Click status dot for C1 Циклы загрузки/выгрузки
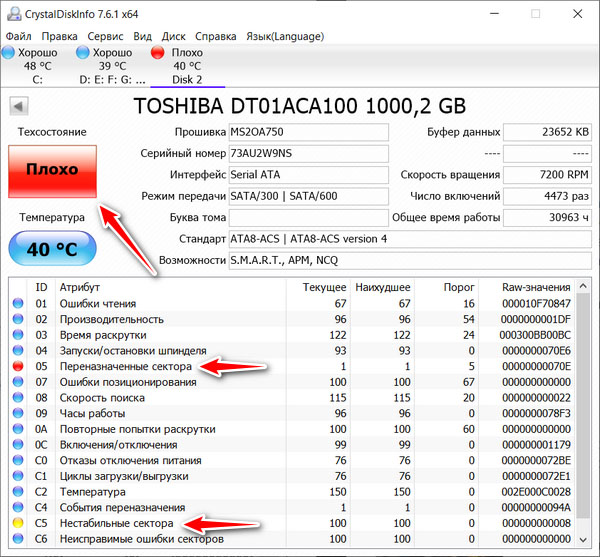 18,476
